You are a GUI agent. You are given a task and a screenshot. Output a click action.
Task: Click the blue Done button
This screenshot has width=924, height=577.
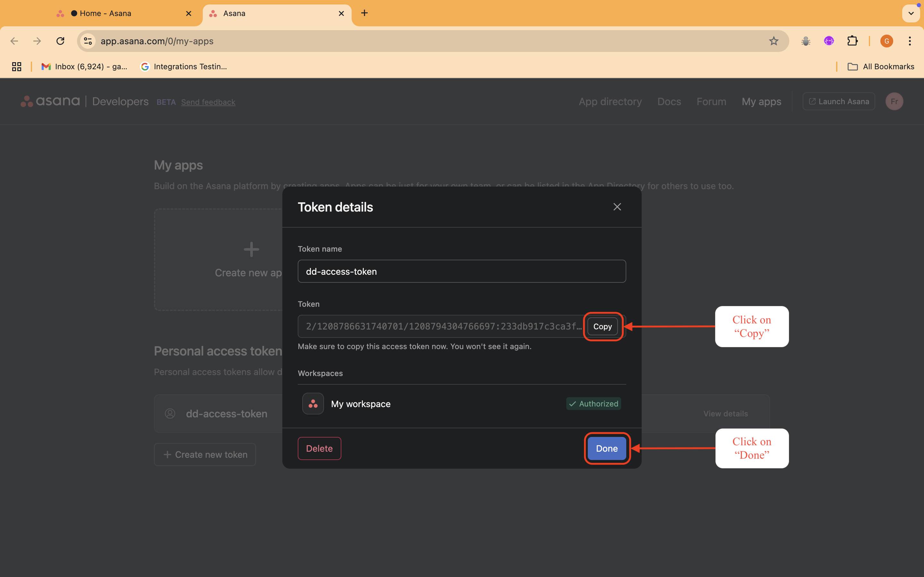[x=606, y=448]
